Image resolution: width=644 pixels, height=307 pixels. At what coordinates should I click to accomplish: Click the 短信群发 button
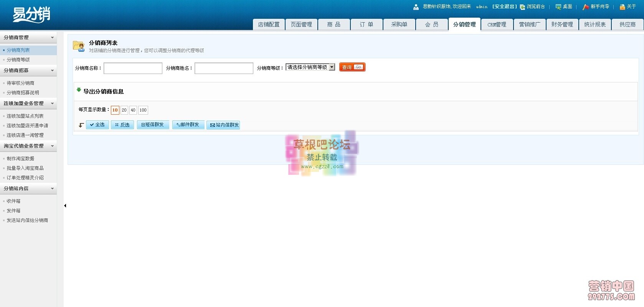coord(153,125)
